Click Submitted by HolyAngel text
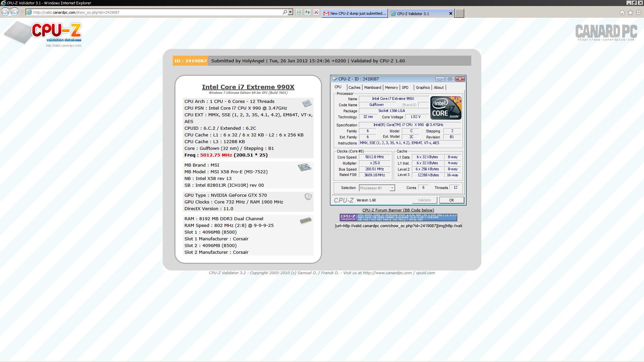Viewport: 644px width, 362px height. pos(237,61)
